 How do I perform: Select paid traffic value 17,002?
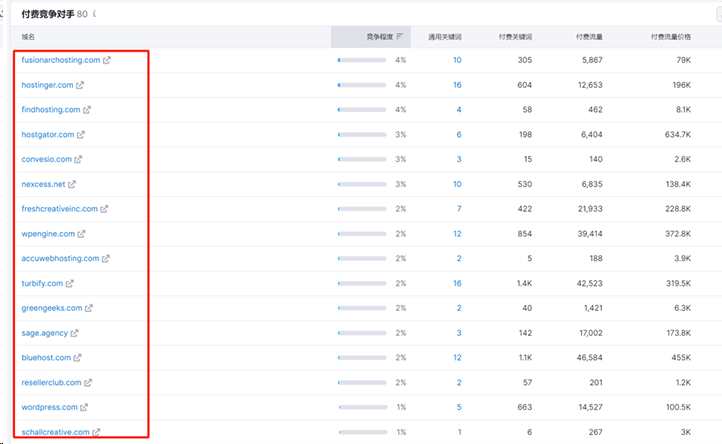tap(591, 333)
